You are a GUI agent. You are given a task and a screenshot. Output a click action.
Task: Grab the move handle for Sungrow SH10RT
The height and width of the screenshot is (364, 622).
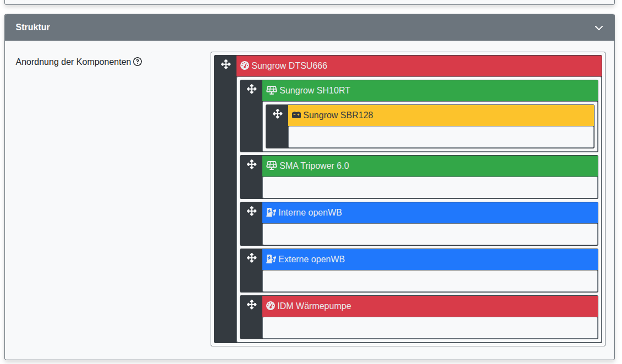pyautogui.click(x=251, y=89)
